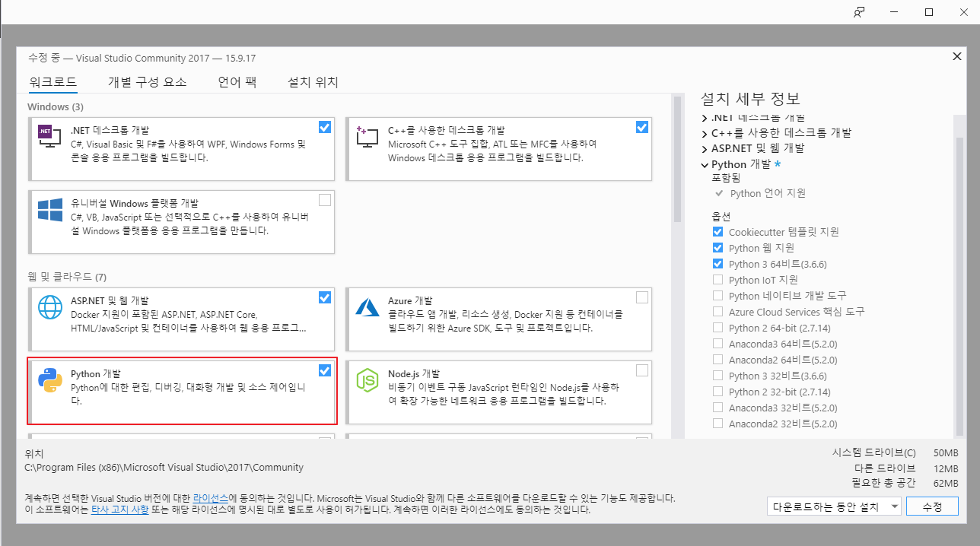This screenshot has width=980, height=546.
Task: Open the 라이선스 link
Action: 210,498
